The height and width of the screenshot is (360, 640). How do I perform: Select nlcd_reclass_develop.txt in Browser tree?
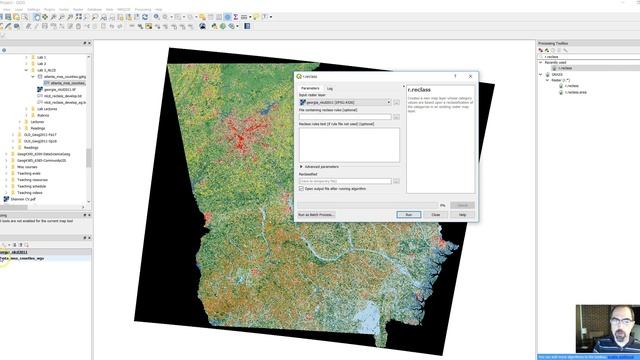(x=62, y=96)
